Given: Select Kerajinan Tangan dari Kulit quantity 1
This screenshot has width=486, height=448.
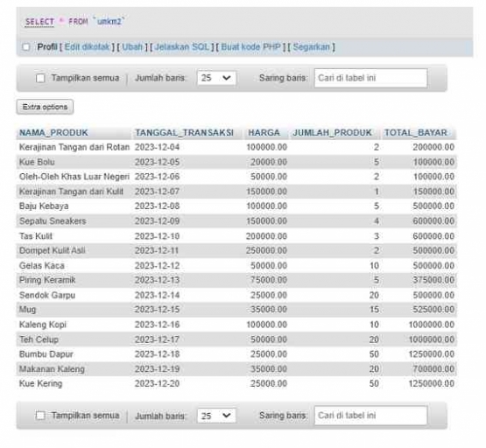Looking at the screenshot, I should click(377, 192).
